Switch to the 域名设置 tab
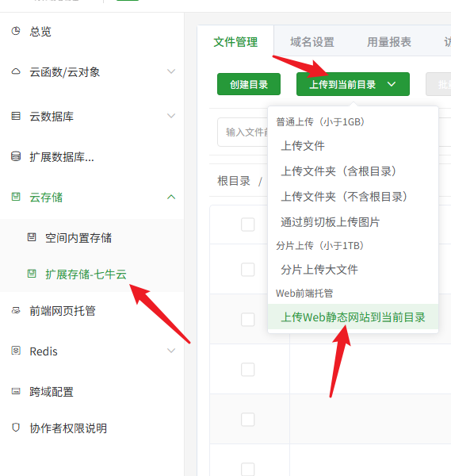The width and height of the screenshot is (451, 476). tap(312, 42)
